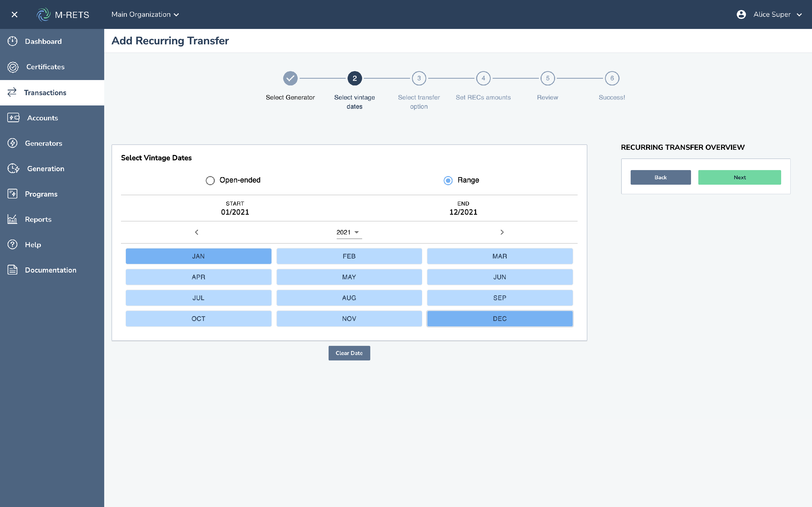The height and width of the screenshot is (507, 812).
Task: Expand the Main Organization dropdown
Action: 145,14
